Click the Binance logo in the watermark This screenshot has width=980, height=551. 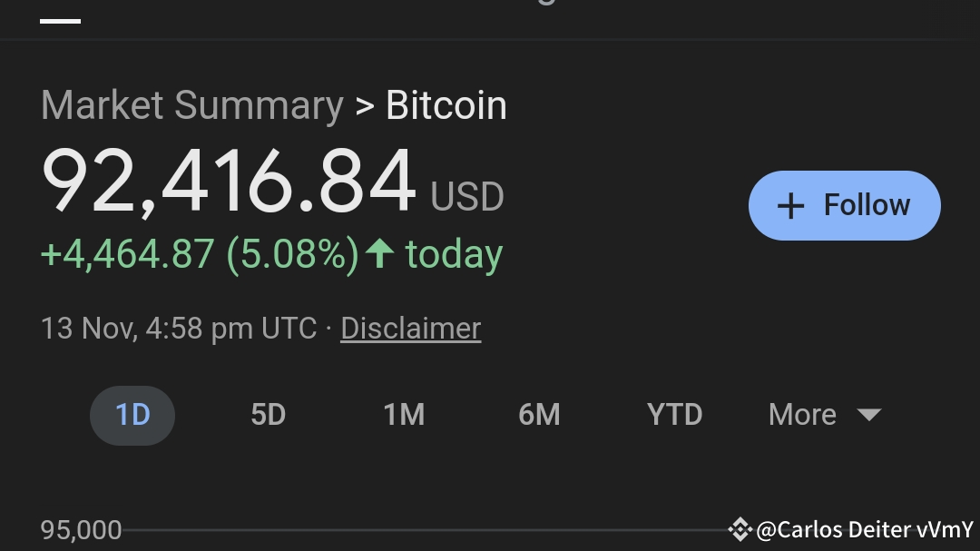click(740, 528)
